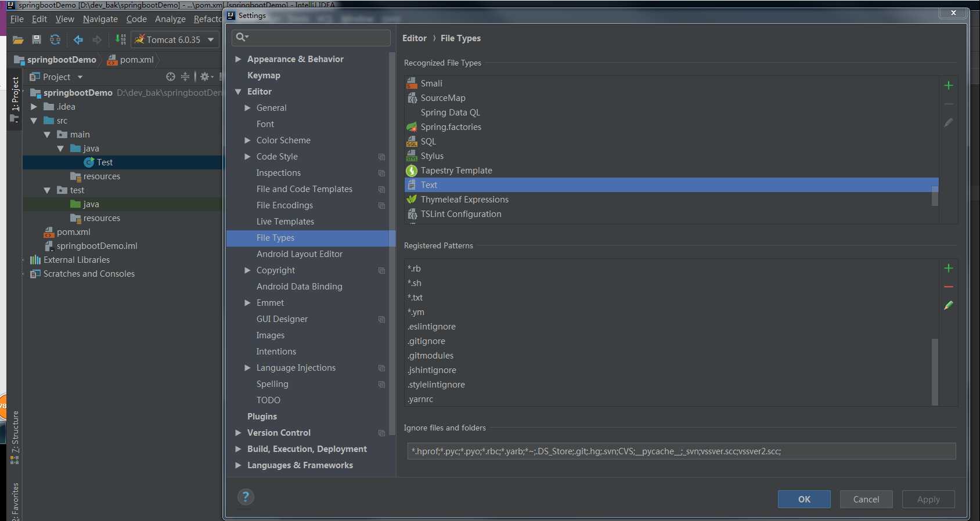The width and height of the screenshot is (980, 521).
Task: Edit the selected registered pattern
Action: [949, 305]
